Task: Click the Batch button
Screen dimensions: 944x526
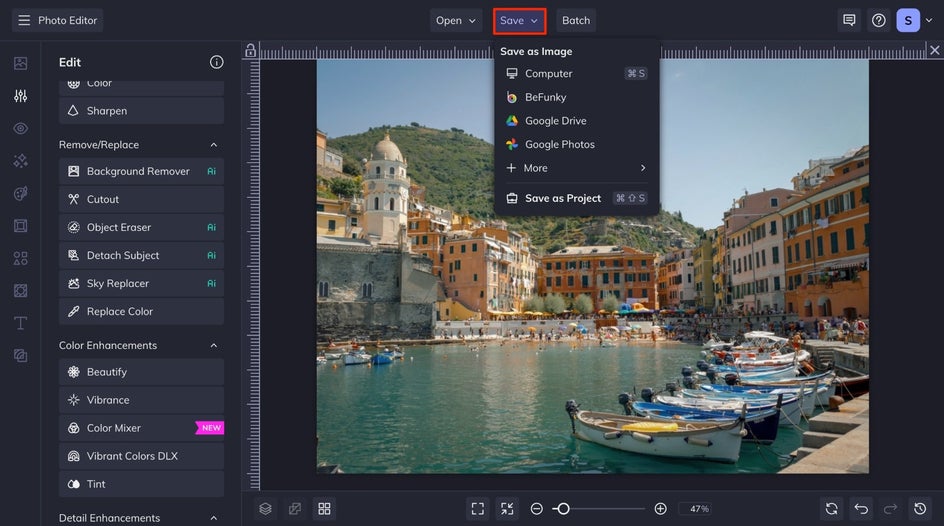Action: (576, 20)
